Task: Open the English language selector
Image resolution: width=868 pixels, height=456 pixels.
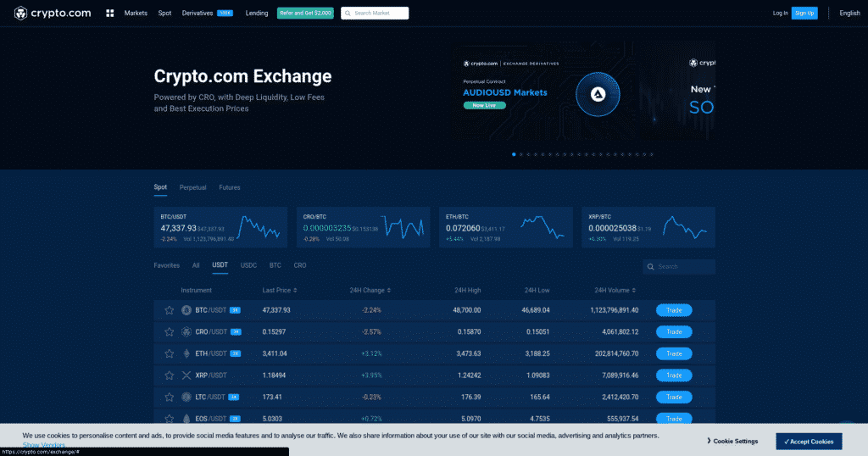Action: (849, 14)
